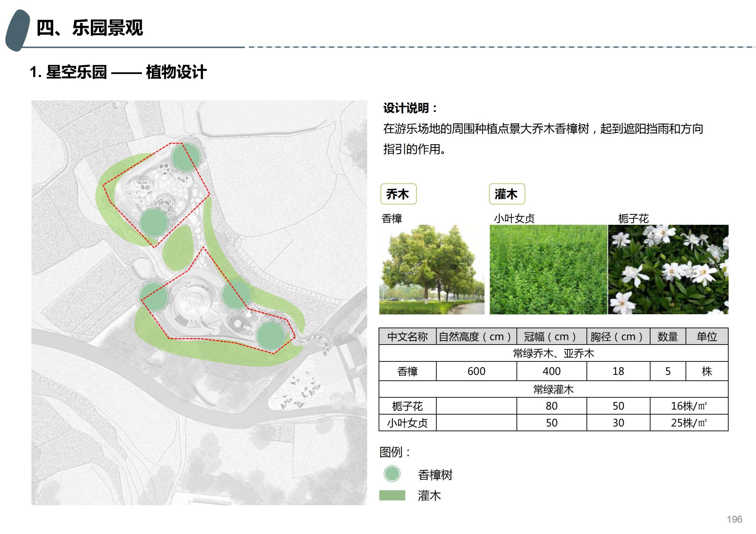
Task: Click the topmost camphor tree circle on map
Action: coord(186,157)
